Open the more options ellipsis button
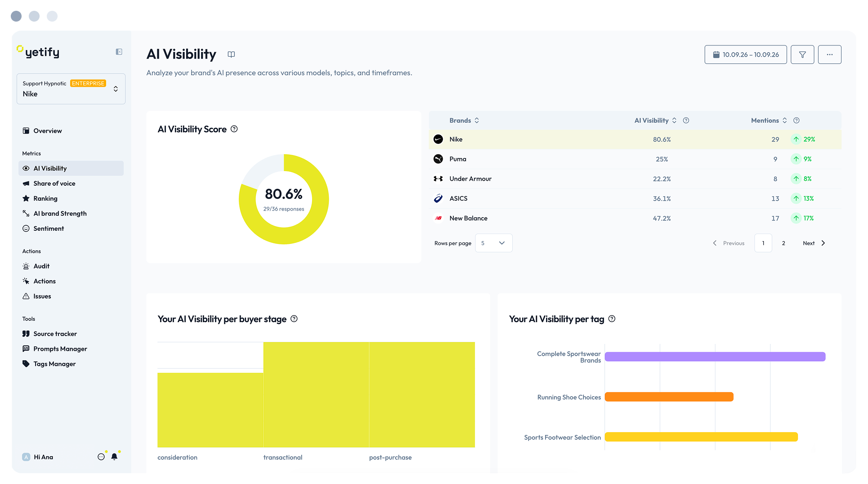Image resolution: width=868 pixels, height=484 pixels. pyautogui.click(x=830, y=54)
